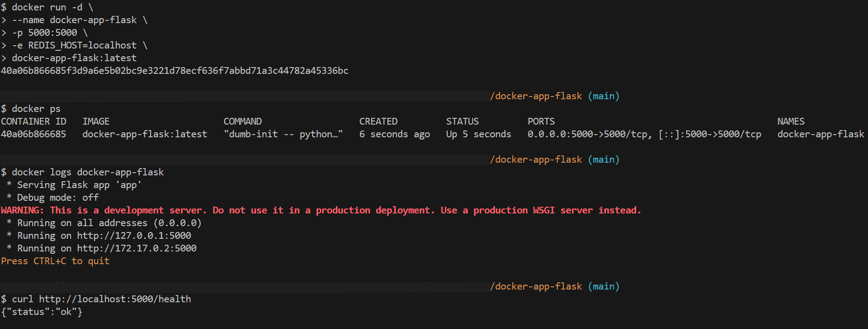The image size is (868, 329).
Task: Click the red WARNING development server line
Action: [321, 210]
